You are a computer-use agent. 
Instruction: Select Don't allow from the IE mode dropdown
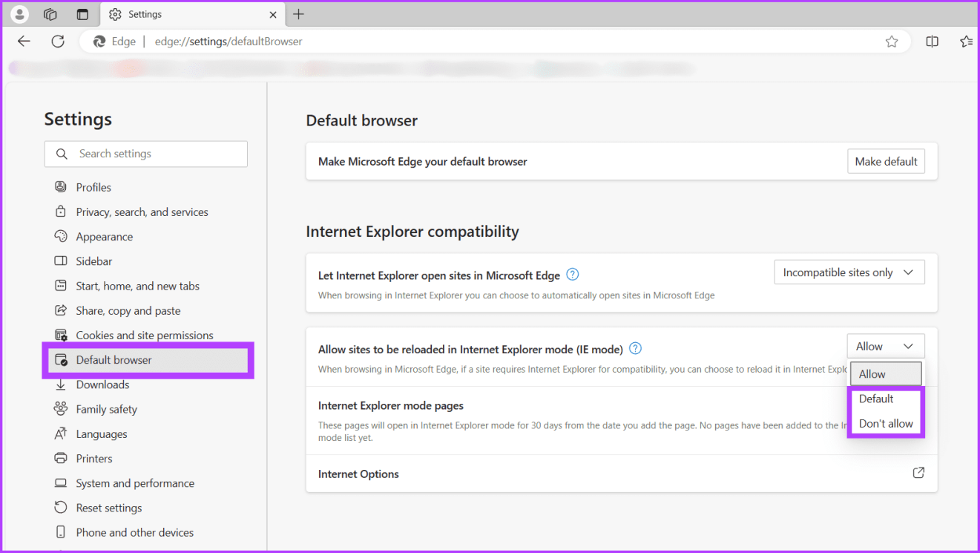886,423
